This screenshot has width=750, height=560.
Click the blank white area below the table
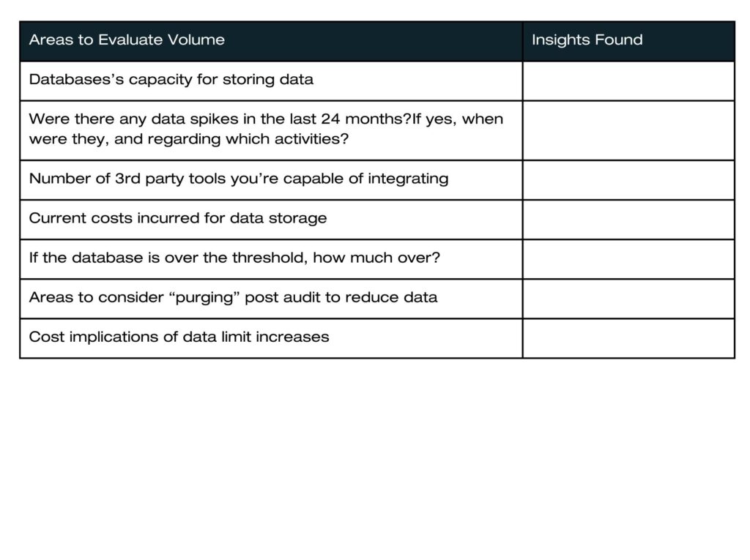(x=375, y=454)
